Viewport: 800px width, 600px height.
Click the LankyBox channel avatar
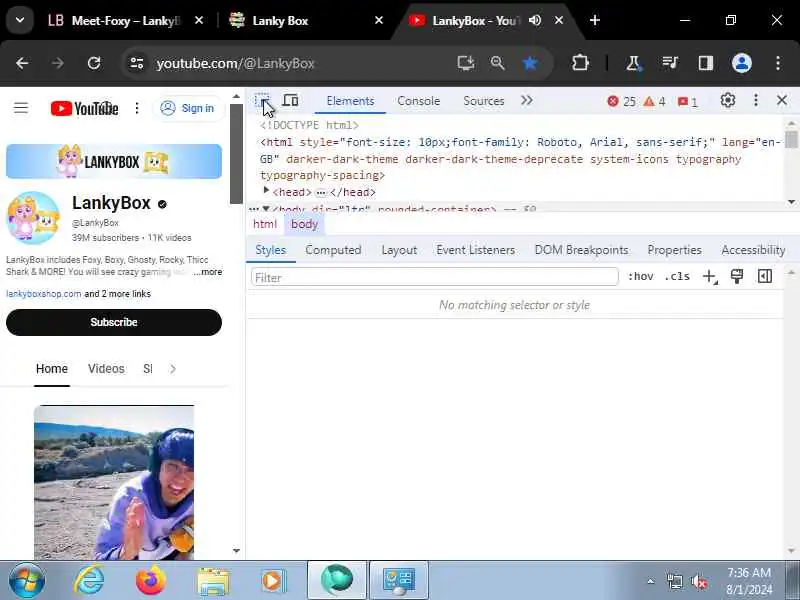(x=33, y=218)
